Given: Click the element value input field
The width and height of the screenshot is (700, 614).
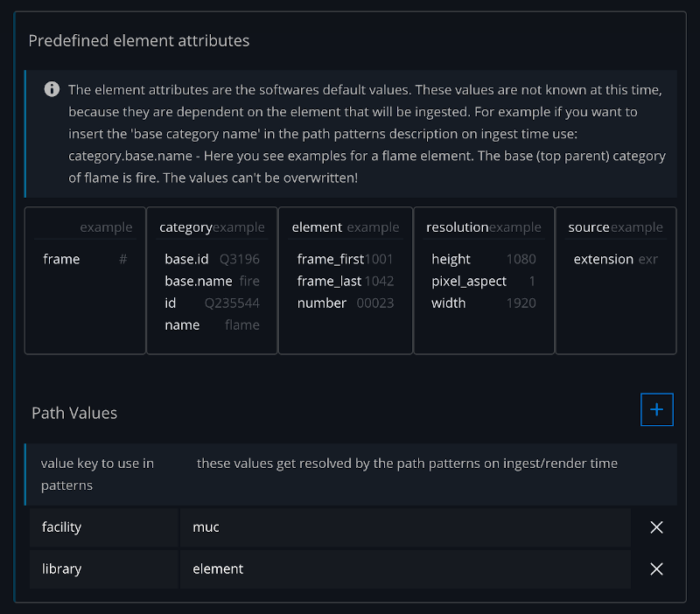Looking at the screenshot, I should click(x=404, y=569).
